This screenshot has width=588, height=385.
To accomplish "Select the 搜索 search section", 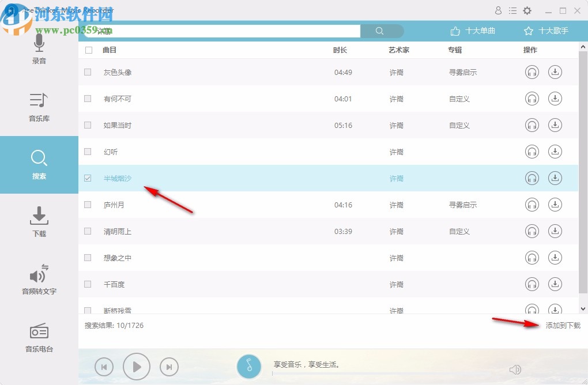I will 39,165.
